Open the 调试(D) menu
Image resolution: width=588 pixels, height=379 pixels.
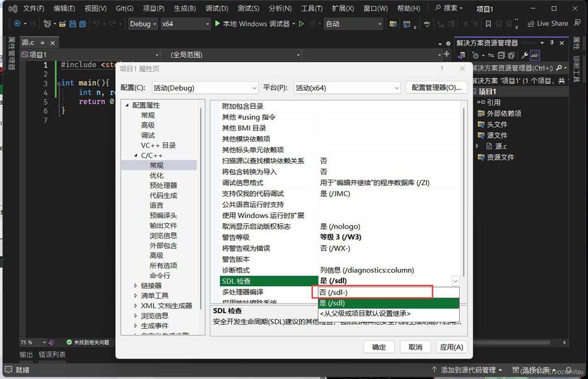click(216, 8)
